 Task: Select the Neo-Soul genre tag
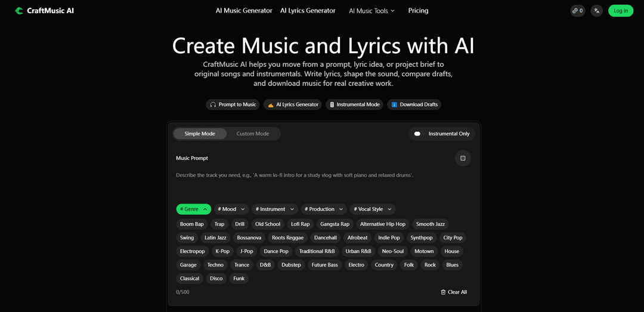(392, 251)
